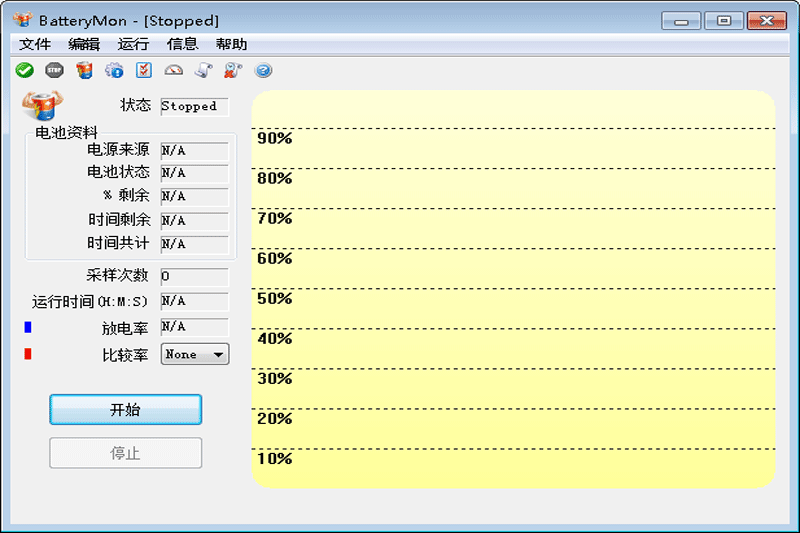
Task: Open the 帮助 menu
Action: [x=231, y=44]
